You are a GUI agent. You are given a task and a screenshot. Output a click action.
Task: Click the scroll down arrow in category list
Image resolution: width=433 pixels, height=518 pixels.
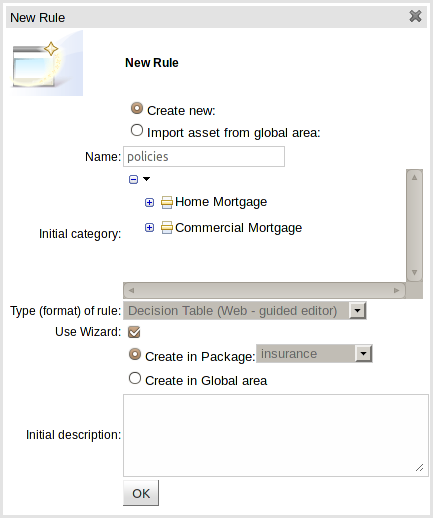[x=414, y=272]
